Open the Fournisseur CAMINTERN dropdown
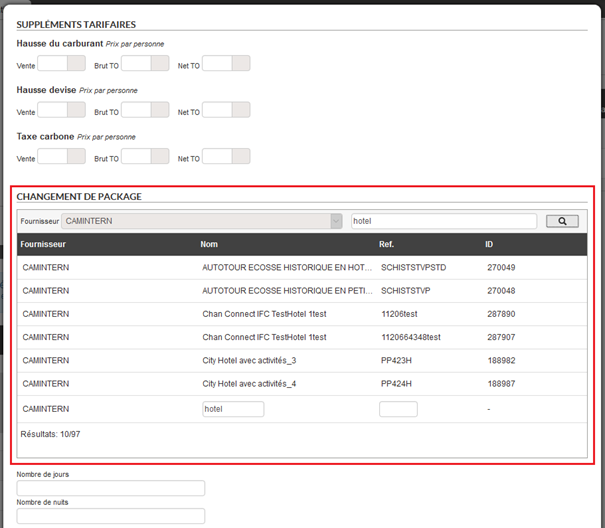The width and height of the screenshot is (605, 528). click(x=202, y=221)
